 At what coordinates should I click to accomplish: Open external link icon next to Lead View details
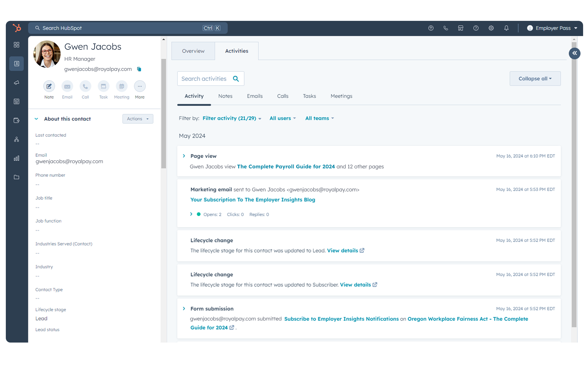362,251
